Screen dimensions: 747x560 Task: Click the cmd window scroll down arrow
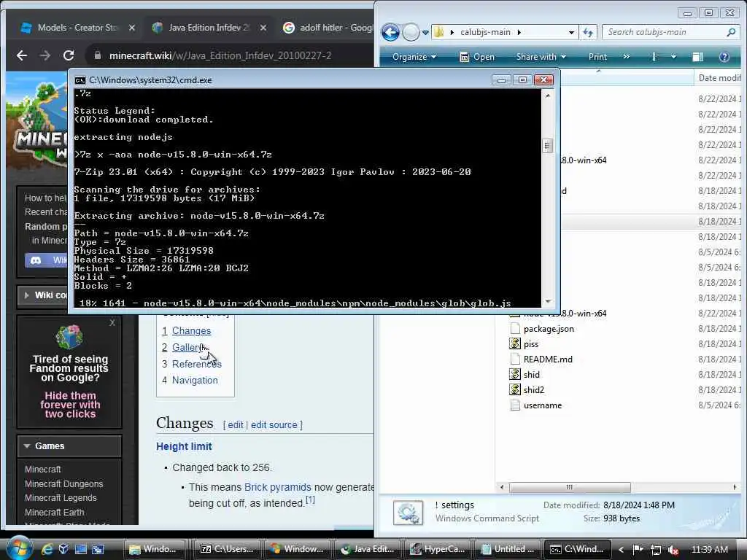(x=547, y=301)
